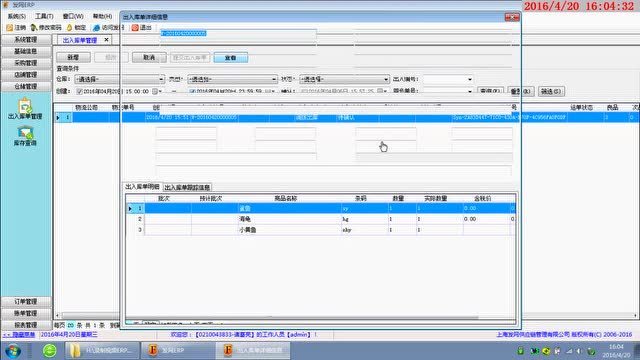
Task: Click the 筛选 button
Action: tap(551, 91)
